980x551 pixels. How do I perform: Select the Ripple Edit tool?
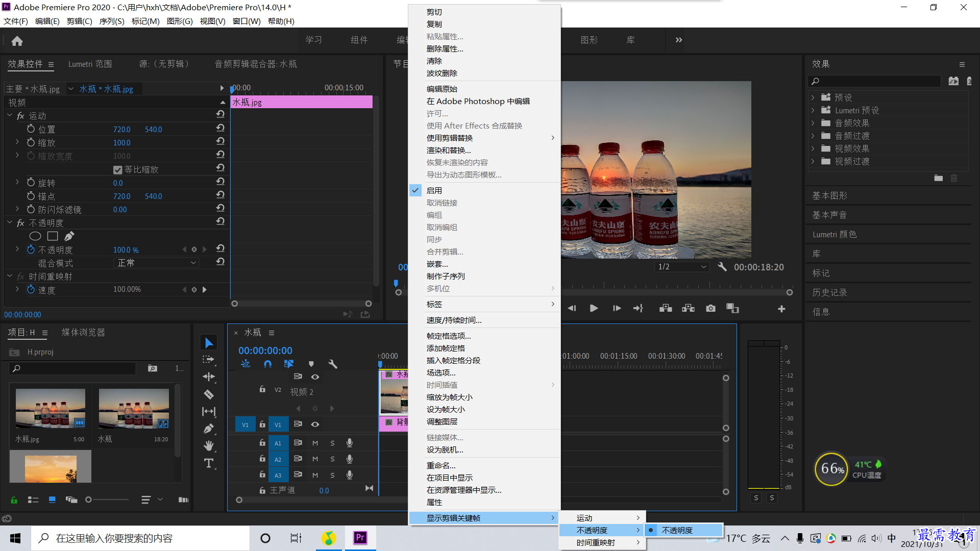click(x=209, y=377)
